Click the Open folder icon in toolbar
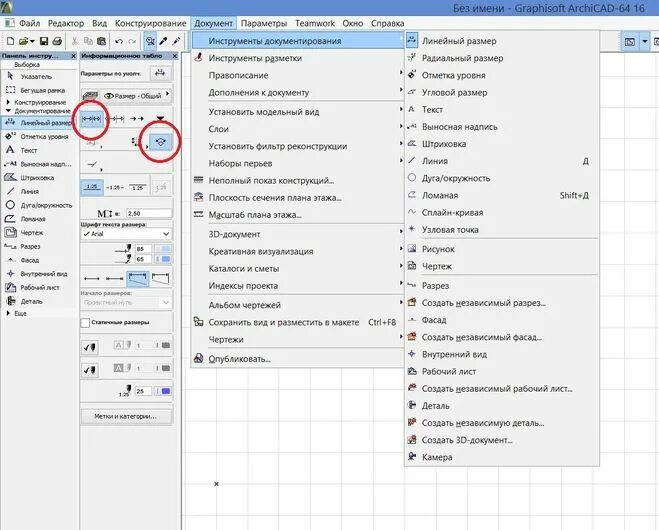 (x=24, y=41)
